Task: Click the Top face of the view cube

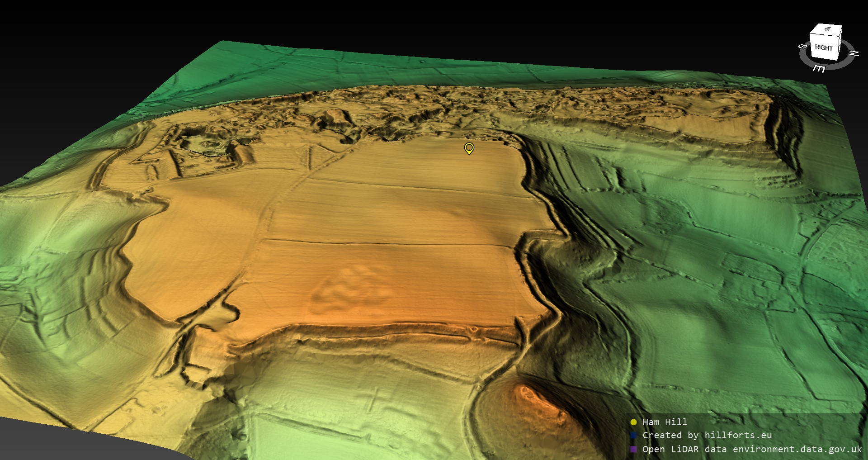Action: tap(827, 29)
